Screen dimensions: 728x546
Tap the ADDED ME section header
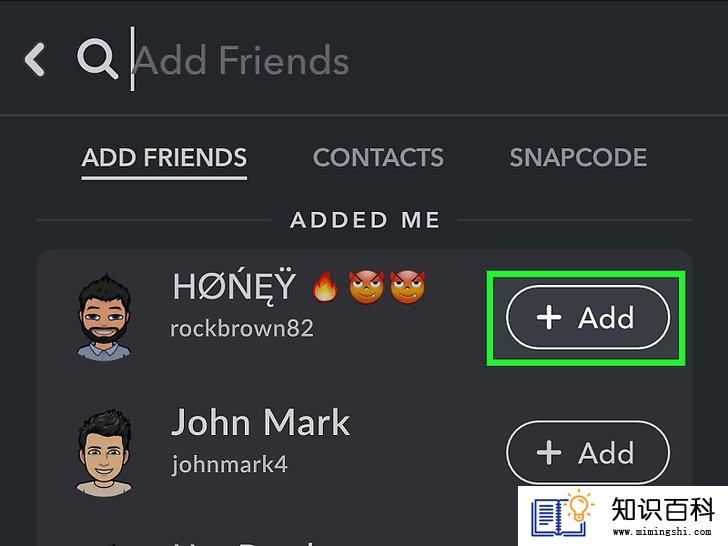365,220
